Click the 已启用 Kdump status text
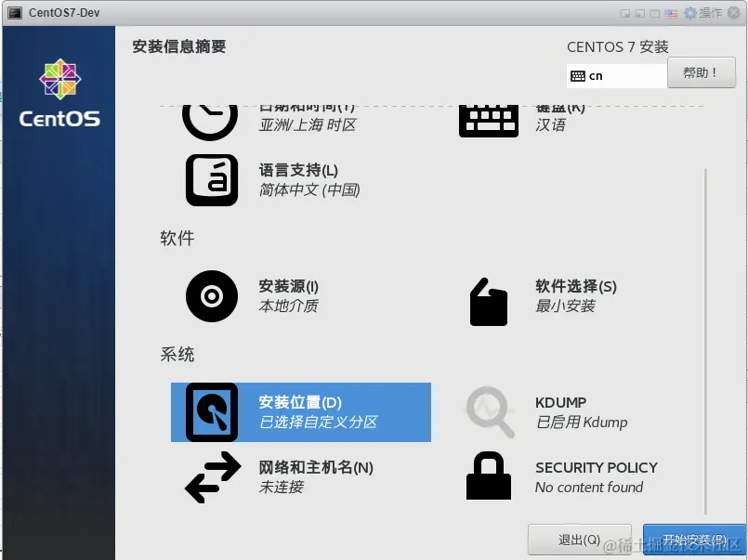This screenshot has width=748, height=560. 582,423
